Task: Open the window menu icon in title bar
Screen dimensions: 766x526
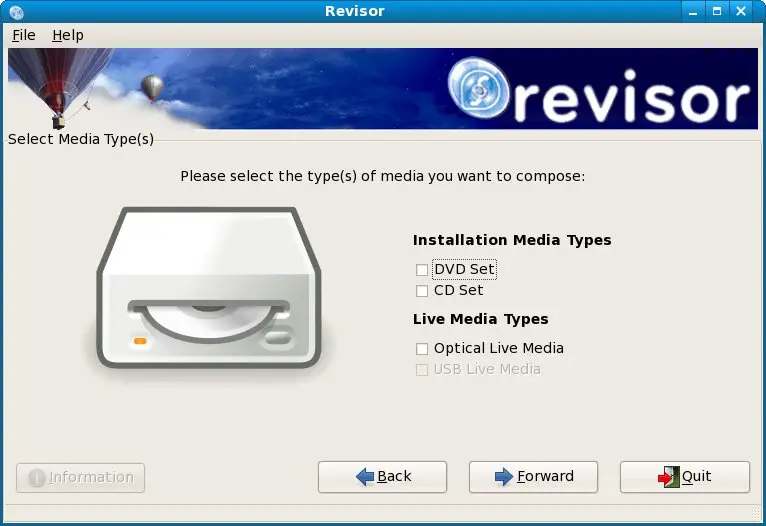Action: click(15, 12)
